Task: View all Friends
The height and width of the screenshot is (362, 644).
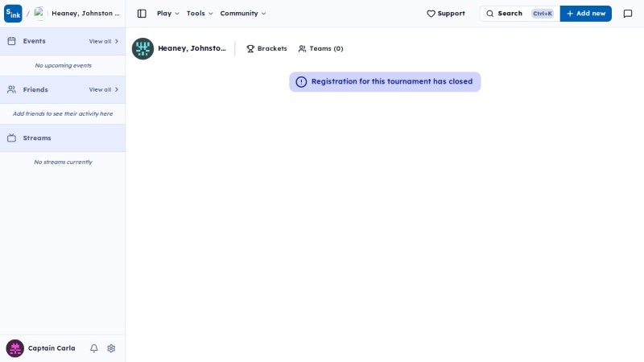Action: 104,89
